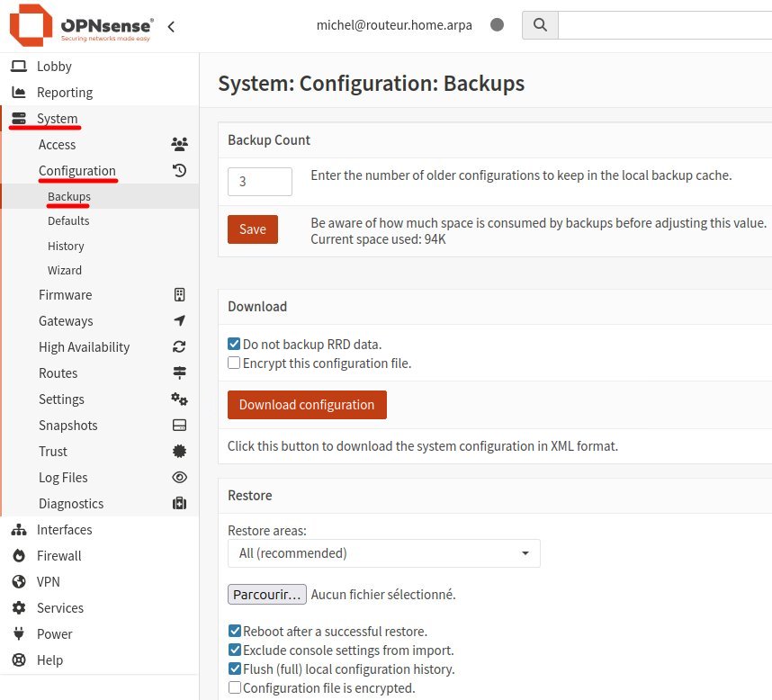Select the Defaults submenu item
This screenshot has width=772, height=700.
click(68, 220)
